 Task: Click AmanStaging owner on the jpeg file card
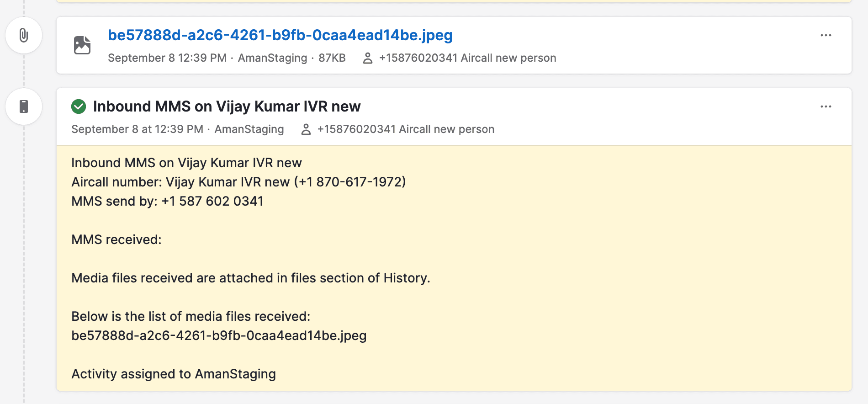pos(272,58)
